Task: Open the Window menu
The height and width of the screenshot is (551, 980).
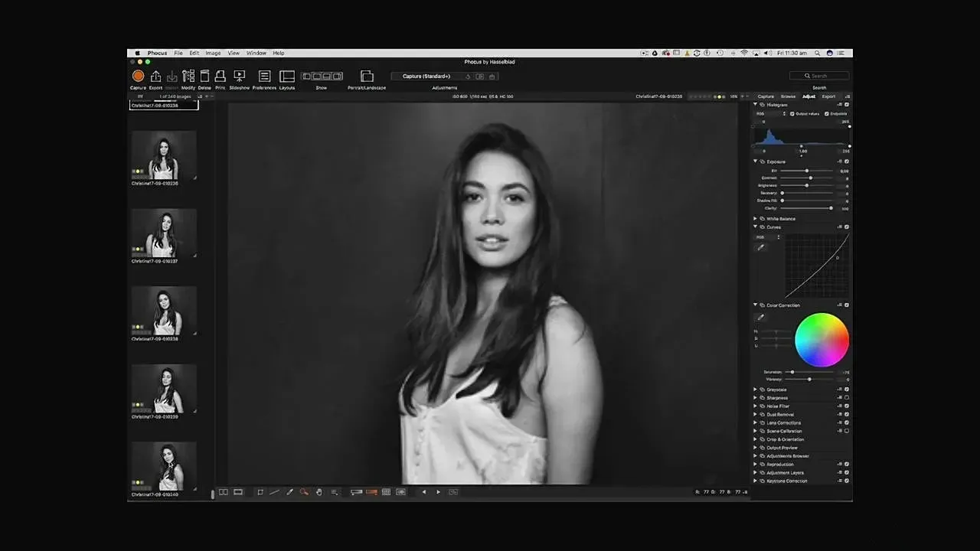Action: point(256,53)
